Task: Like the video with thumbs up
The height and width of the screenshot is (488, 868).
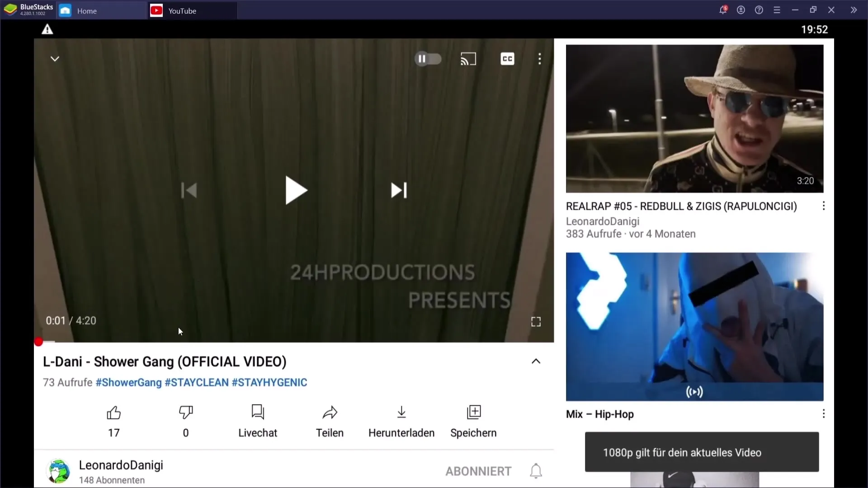Action: coord(114,421)
